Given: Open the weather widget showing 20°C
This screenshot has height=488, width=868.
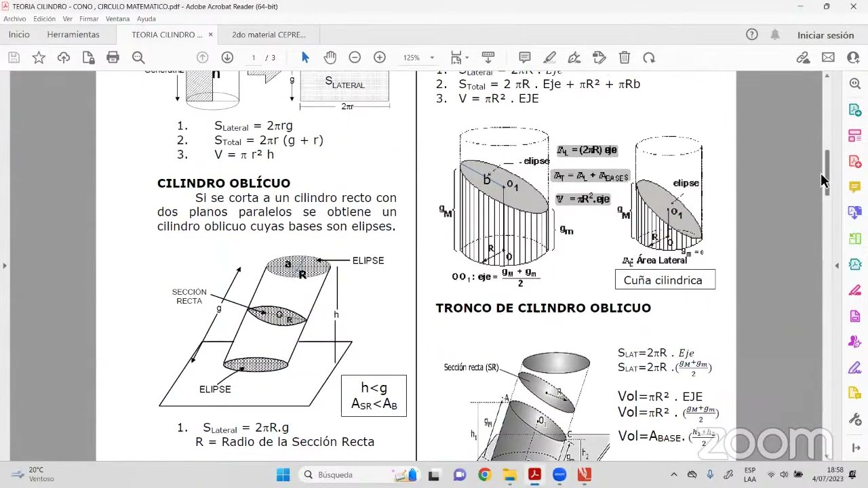Looking at the screenshot, I should pos(33,474).
